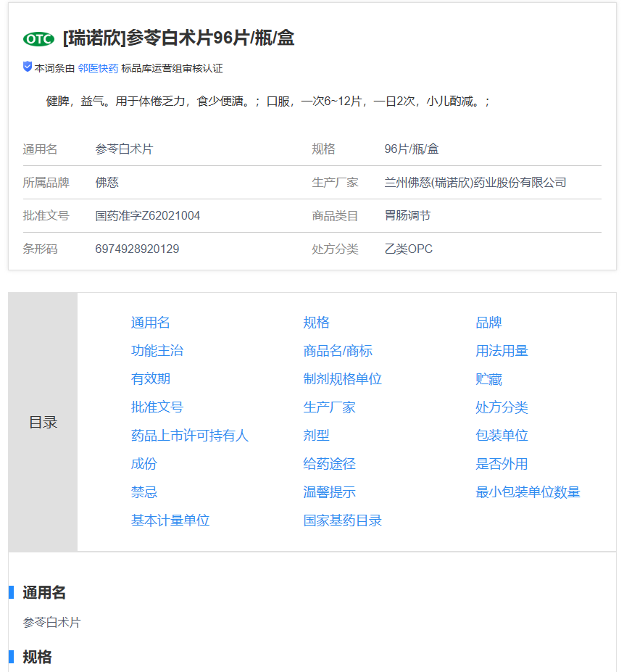
Task: Click the barcode value 6974928920129
Action: 137,249
